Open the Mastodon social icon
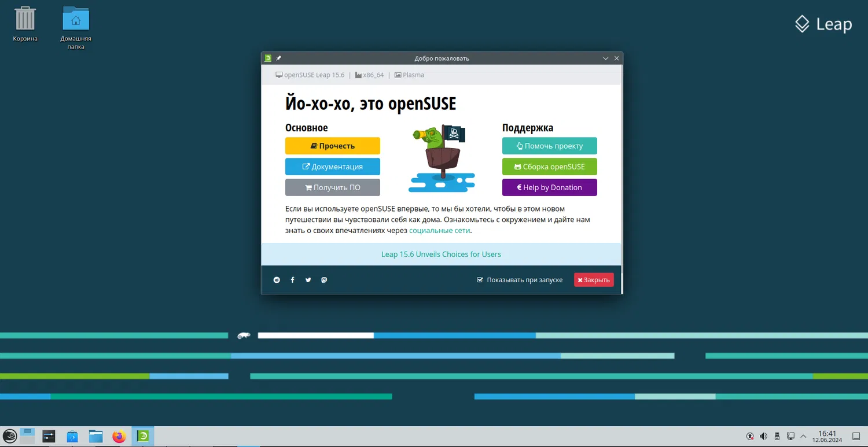 coord(324,280)
